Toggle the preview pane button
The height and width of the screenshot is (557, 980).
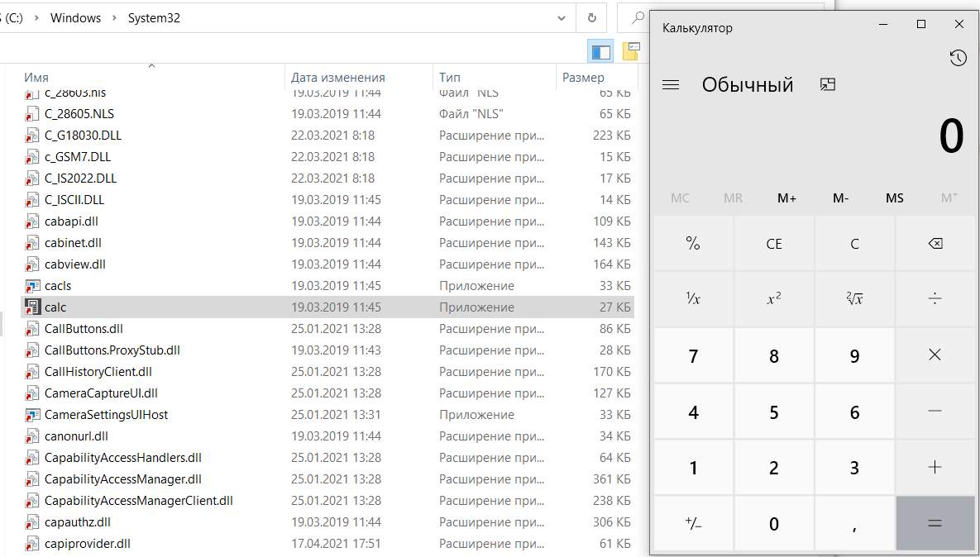600,51
